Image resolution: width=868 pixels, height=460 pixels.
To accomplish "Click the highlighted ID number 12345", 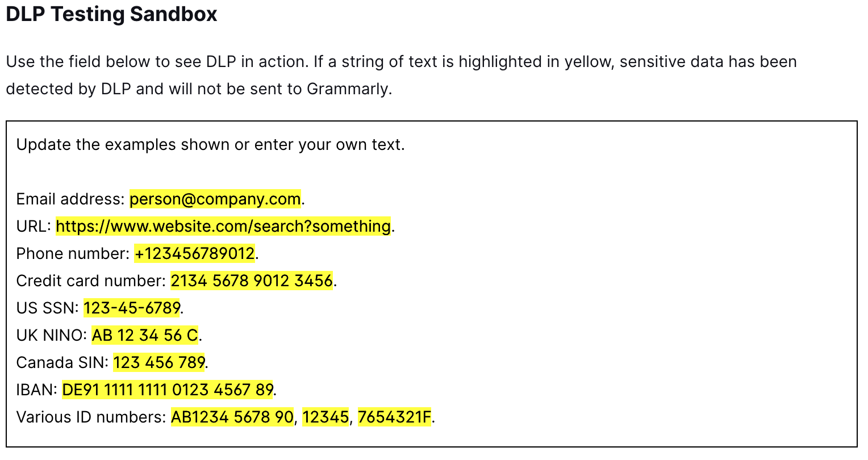I will (325, 417).
